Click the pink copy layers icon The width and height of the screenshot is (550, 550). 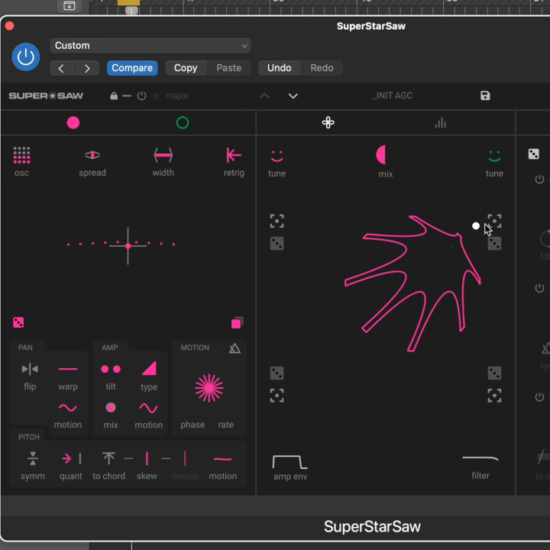point(237,323)
